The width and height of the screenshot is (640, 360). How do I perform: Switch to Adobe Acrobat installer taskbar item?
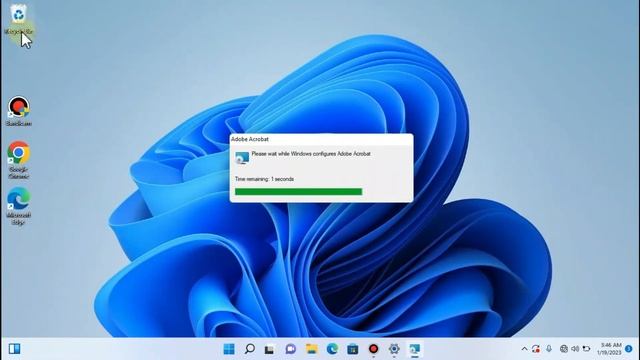415,349
